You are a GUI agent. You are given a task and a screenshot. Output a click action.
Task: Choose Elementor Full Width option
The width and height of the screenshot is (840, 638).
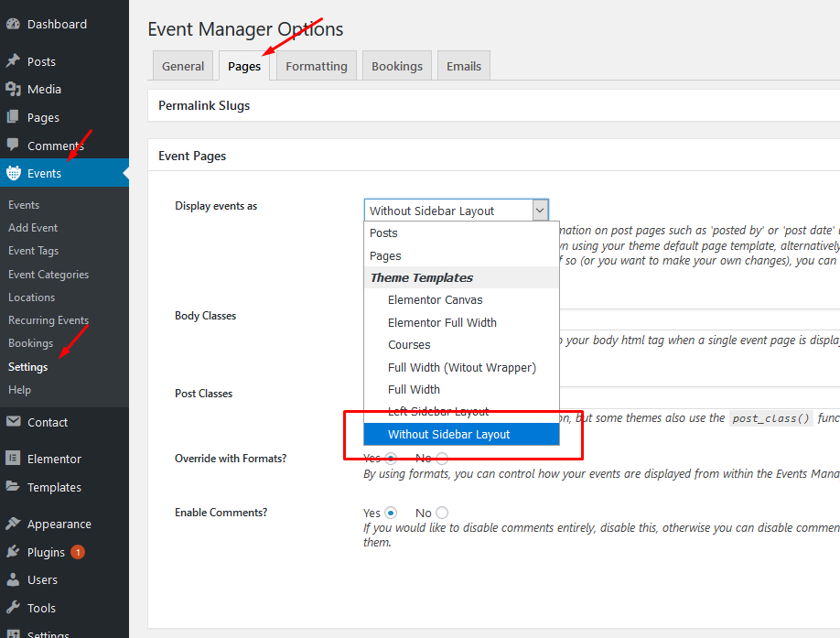point(442,322)
